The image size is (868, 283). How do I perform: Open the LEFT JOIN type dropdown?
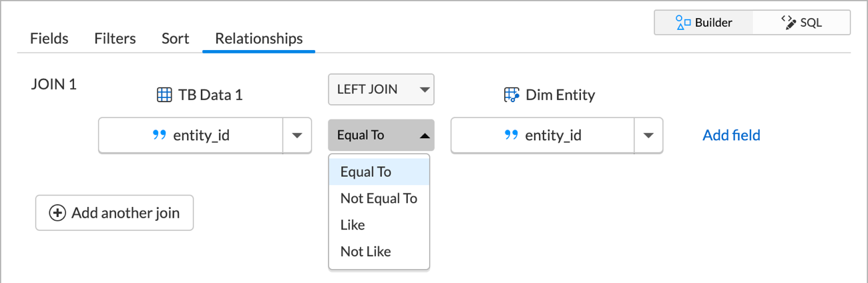tap(381, 89)
